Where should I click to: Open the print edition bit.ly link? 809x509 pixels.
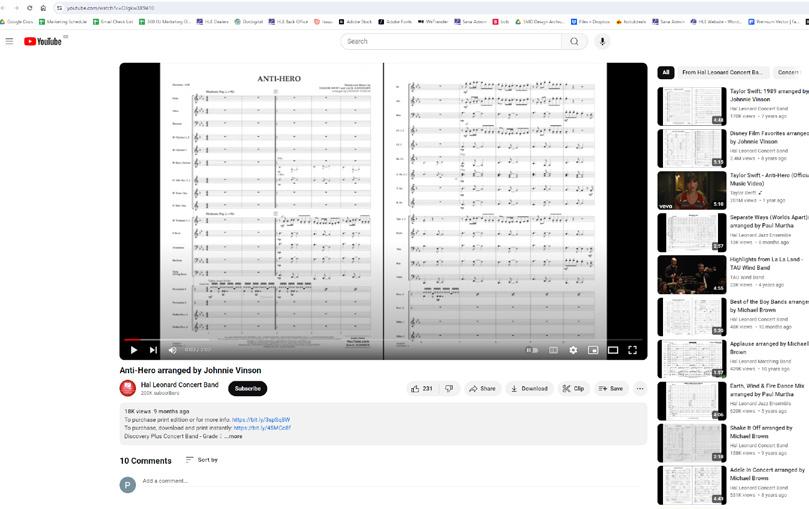click(261, 420)
